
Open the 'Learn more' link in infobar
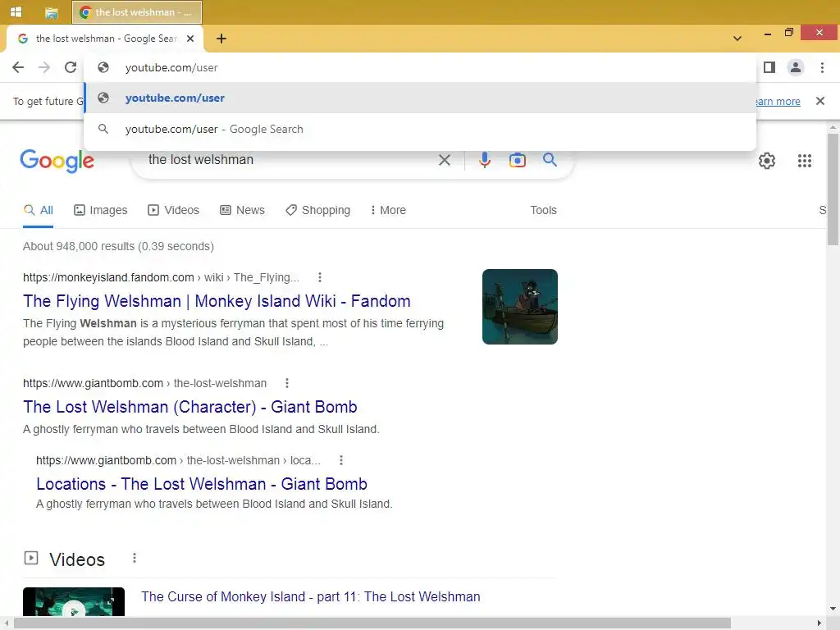coord(778,101)
